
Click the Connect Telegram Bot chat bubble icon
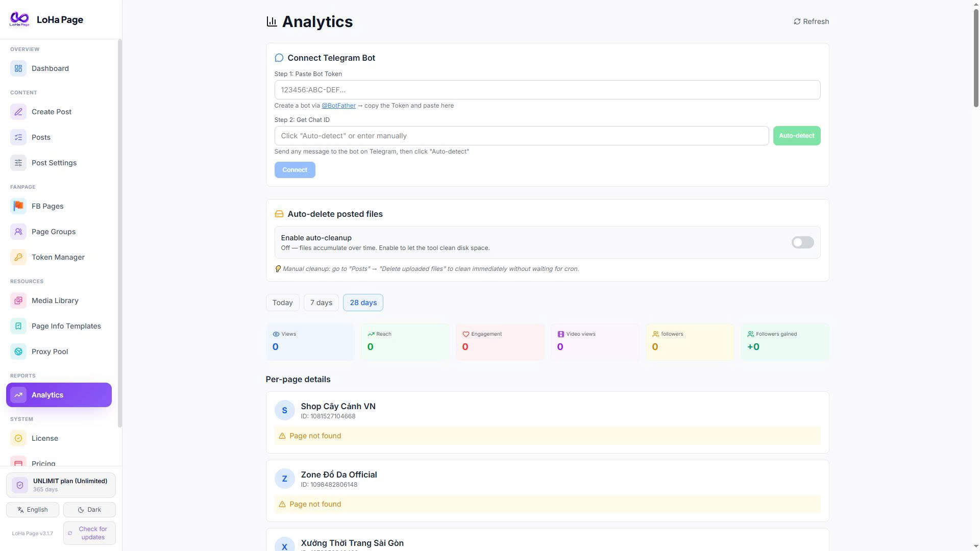coord(279,58)
